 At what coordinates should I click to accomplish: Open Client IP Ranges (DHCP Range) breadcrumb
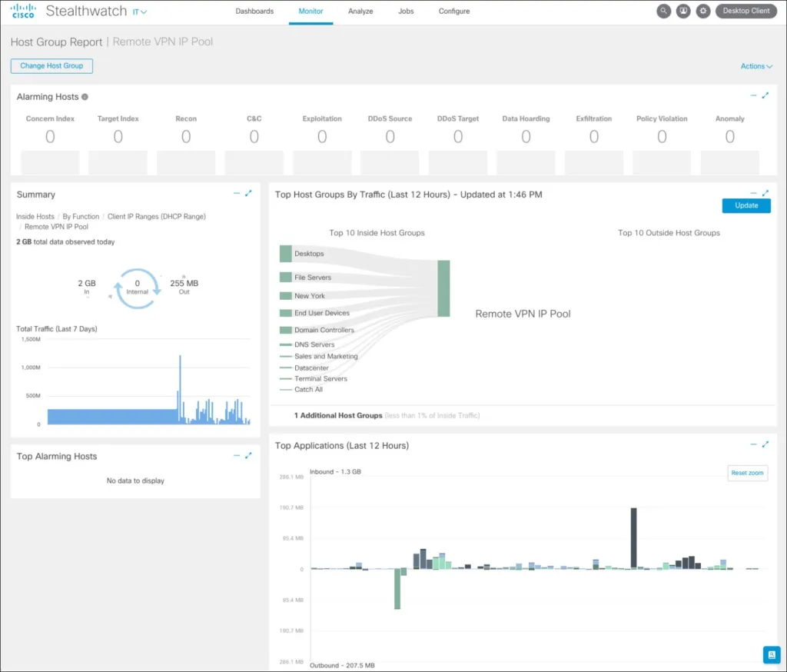[x=157, y=217]
